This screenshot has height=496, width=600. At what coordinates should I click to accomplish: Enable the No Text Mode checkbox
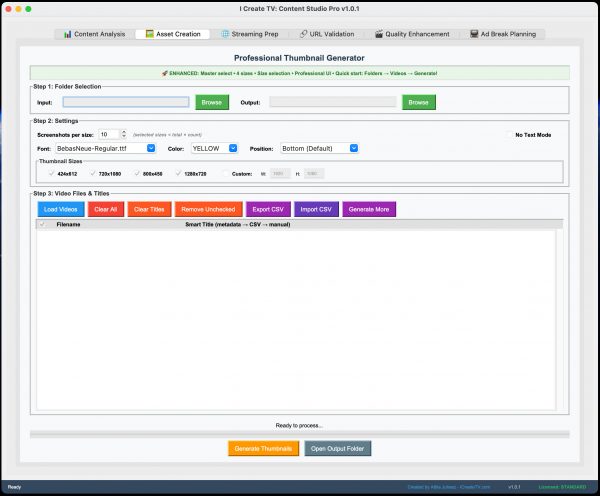[509, 134]
